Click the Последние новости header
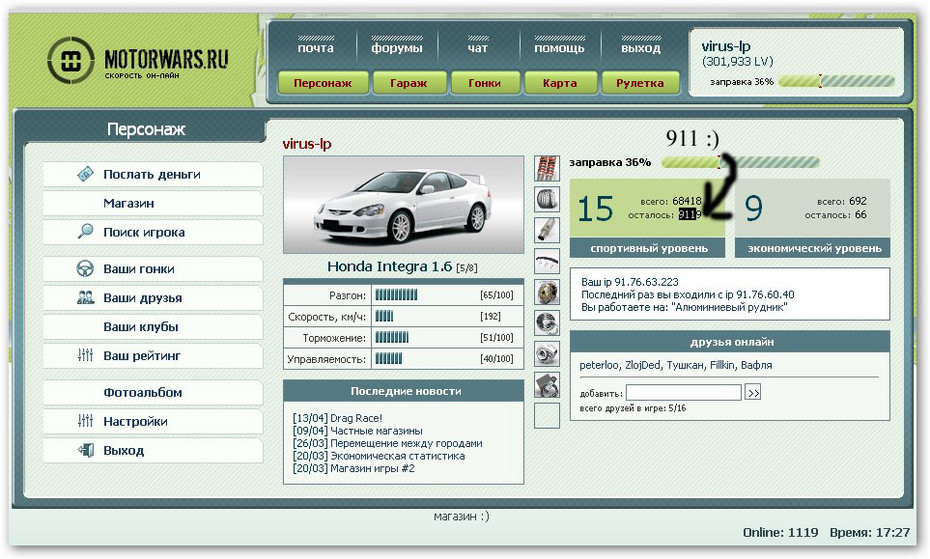 pyautogui.click(x=403, y=391)
